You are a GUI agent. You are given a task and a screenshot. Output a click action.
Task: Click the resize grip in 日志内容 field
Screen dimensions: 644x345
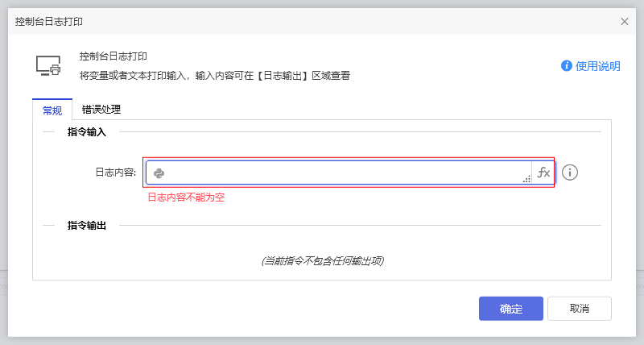click(526, 180)
